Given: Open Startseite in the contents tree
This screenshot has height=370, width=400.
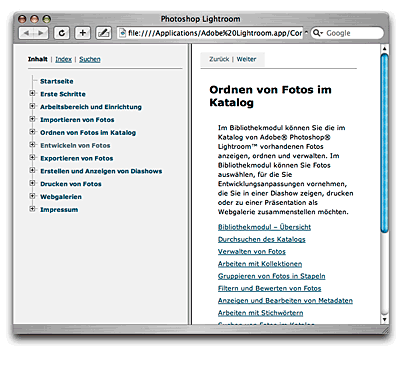Looking at the screenshot, I should click(x=57, y=81).
